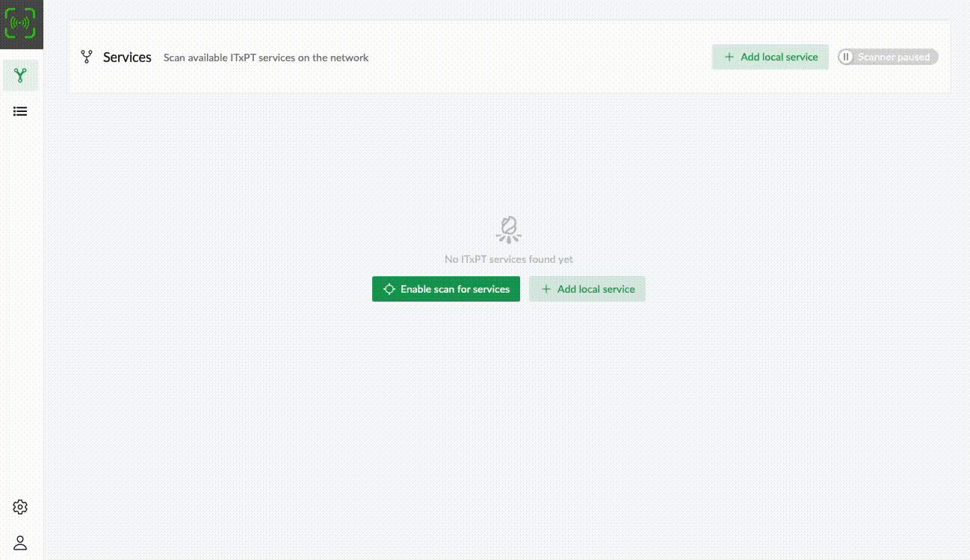Click 'Scan available ITxPT services on the network'
The width and height of the screenshot is (970, 560).
(266, 57)
